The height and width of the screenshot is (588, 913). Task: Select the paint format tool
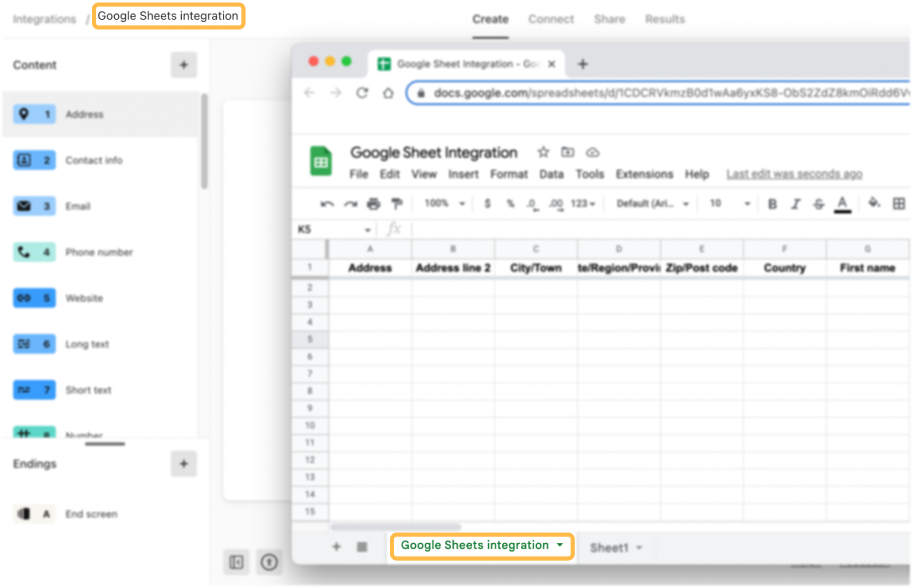[x=397, y=204]
